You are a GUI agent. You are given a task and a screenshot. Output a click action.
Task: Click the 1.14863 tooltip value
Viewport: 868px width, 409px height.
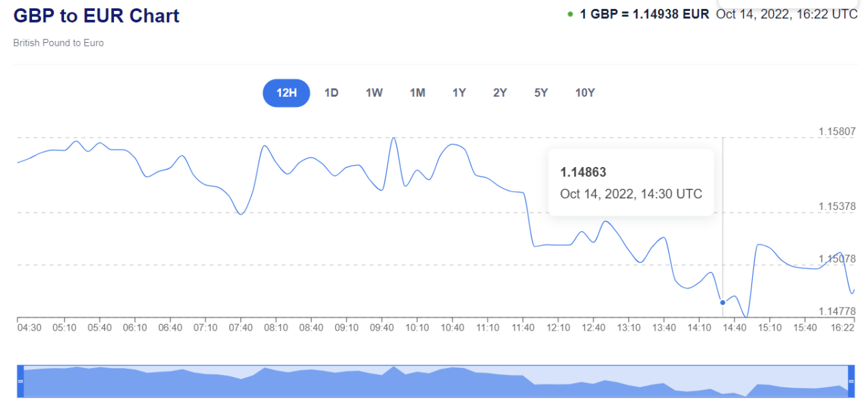(x=583, y=172)
